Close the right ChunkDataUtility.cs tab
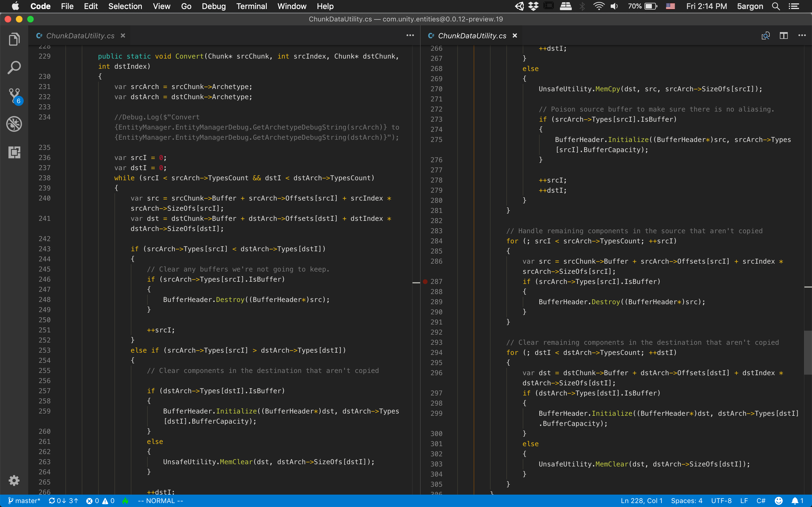This screenshot has height=507, width=812. coord(515,35)
